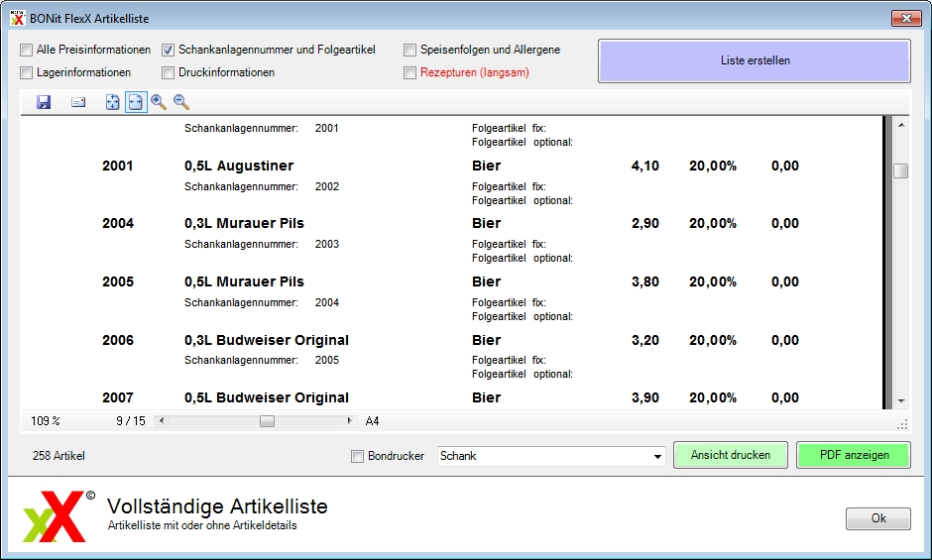The width and height of the screenshot is (932, 560).
Task: Click the zoom in magnifier icon
Action: [x=158, y=102]
